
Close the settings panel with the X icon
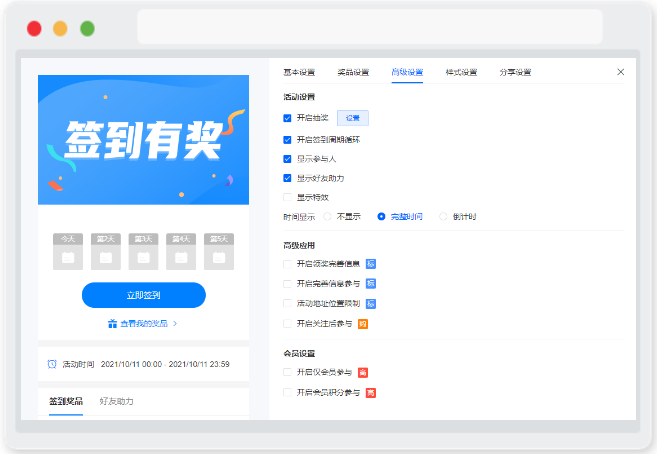pyautogui.click(x=621, y=72)
